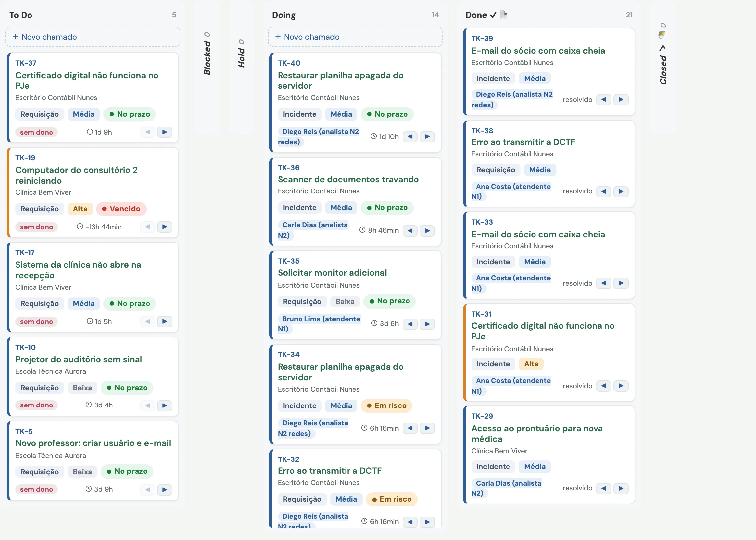Advance TK-10 with its right arrow
The image size is (756, 540).
[165, 405]
